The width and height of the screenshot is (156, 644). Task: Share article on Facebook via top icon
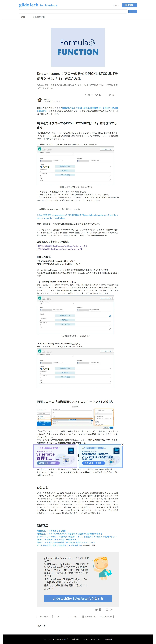[100, 95]
